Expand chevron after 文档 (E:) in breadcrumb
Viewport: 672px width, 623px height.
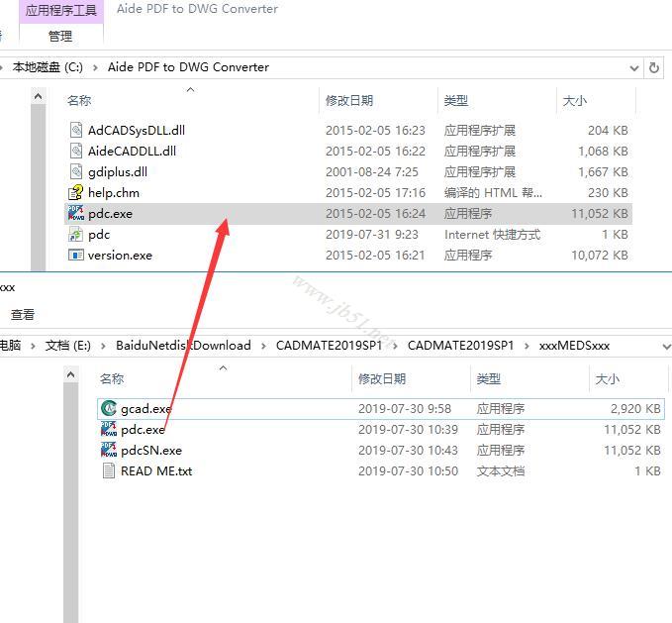tap(103, 346)
